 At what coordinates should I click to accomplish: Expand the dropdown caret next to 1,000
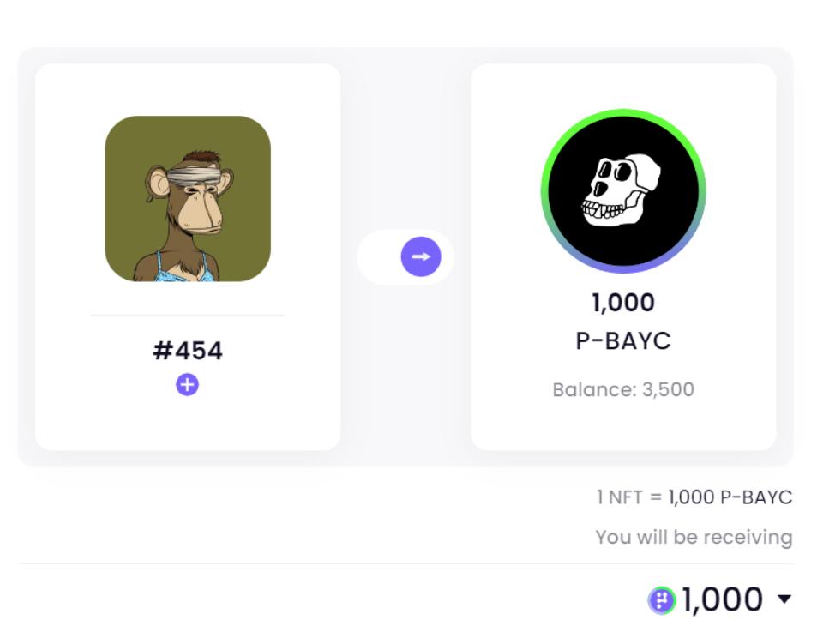(784, 599)
